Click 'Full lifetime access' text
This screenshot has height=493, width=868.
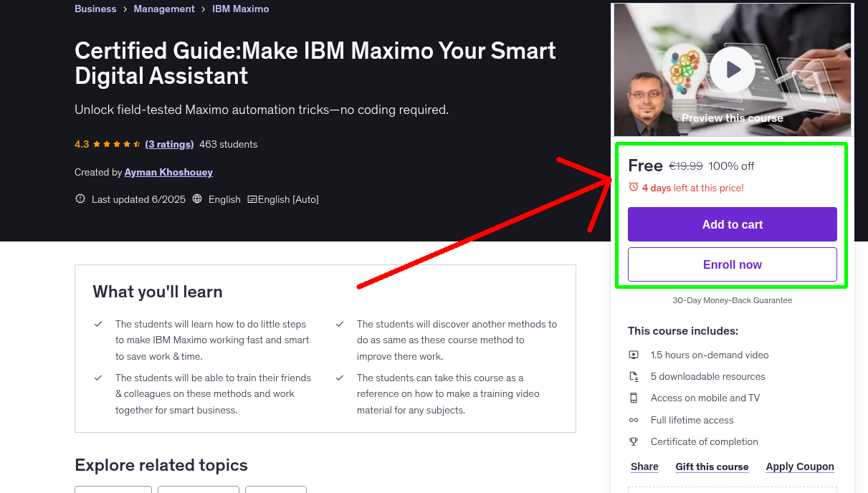point(692,420)
